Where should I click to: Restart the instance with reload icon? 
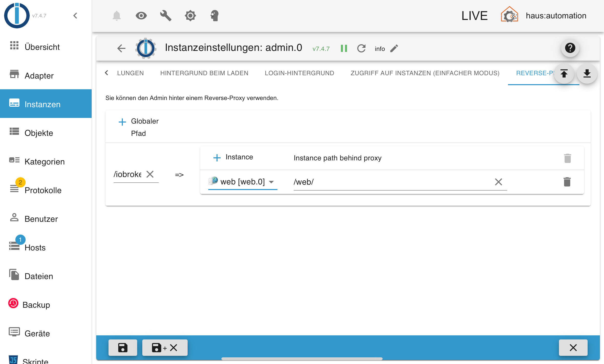click(x=361, y=48)
